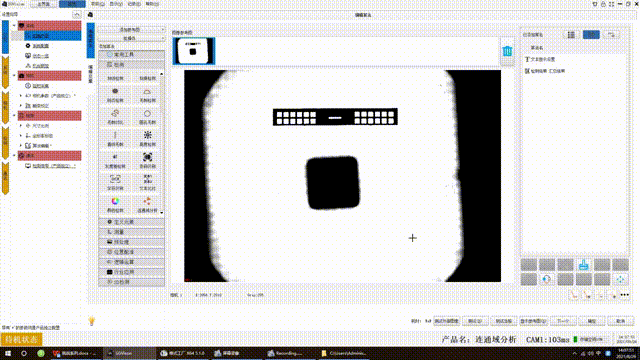
Task: Open the three-dots more options button
Action: 624,295
